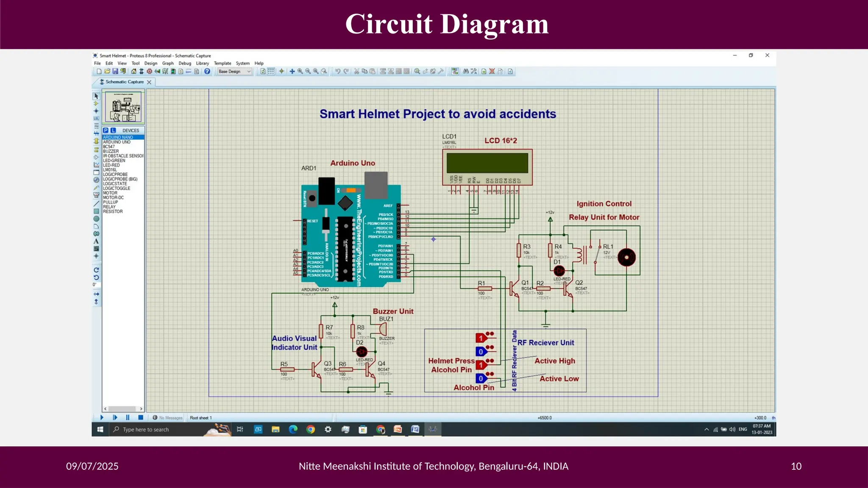The width and height of the screenshot is (868, 488).
Task: Select the Wire Label mode tool
Action: click(x=96, y=119)
